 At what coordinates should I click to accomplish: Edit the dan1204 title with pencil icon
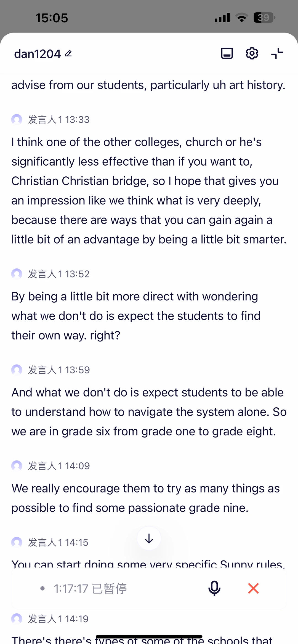[x=68, y=53]
